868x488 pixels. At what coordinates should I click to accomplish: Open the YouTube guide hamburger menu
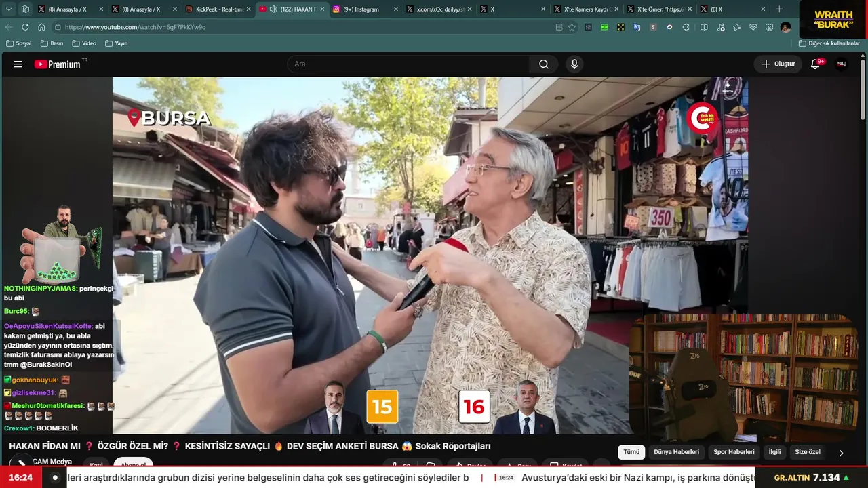(x=18, y=64)
